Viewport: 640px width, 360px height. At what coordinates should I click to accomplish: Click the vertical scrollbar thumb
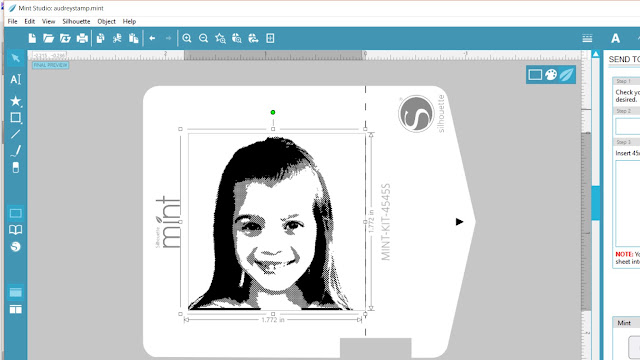click(596, 203)
